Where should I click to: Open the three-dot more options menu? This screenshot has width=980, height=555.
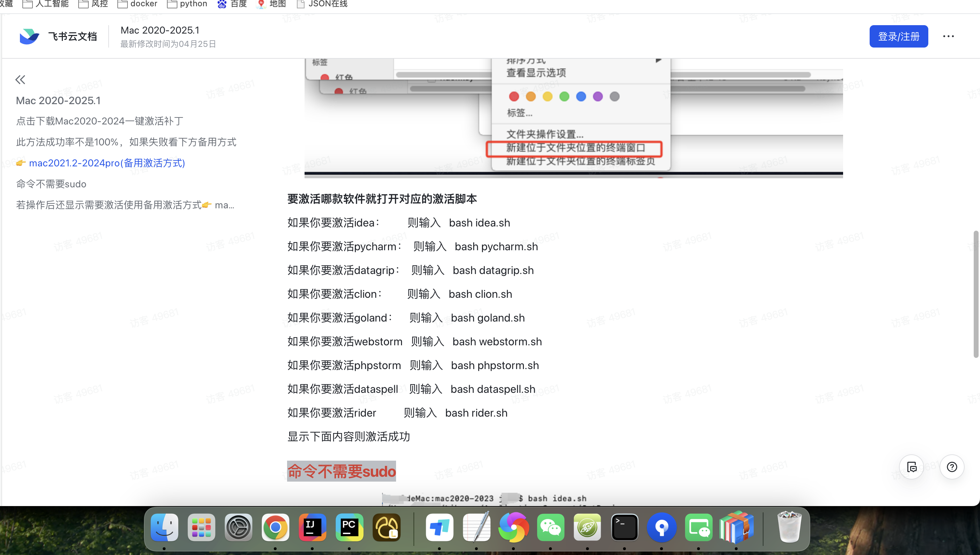click(x=948, y=36)
